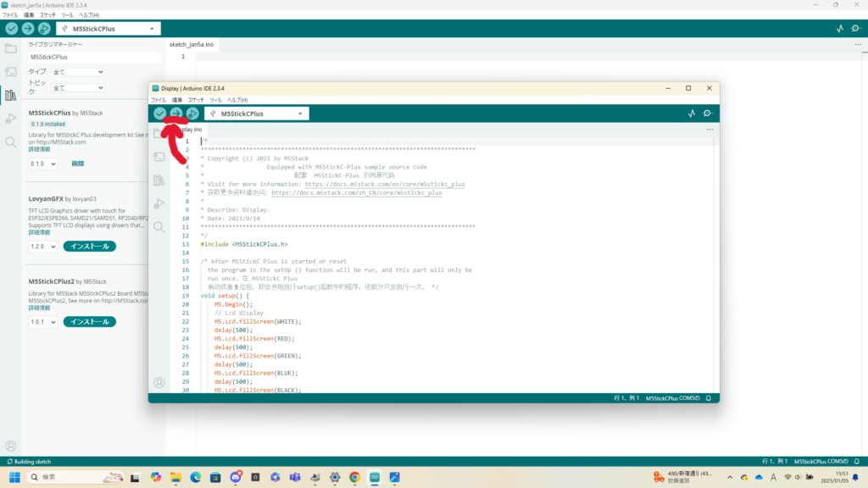
Task: Open Serial Monitor in sketch_jan5a window
Action: tap(856, 29)
